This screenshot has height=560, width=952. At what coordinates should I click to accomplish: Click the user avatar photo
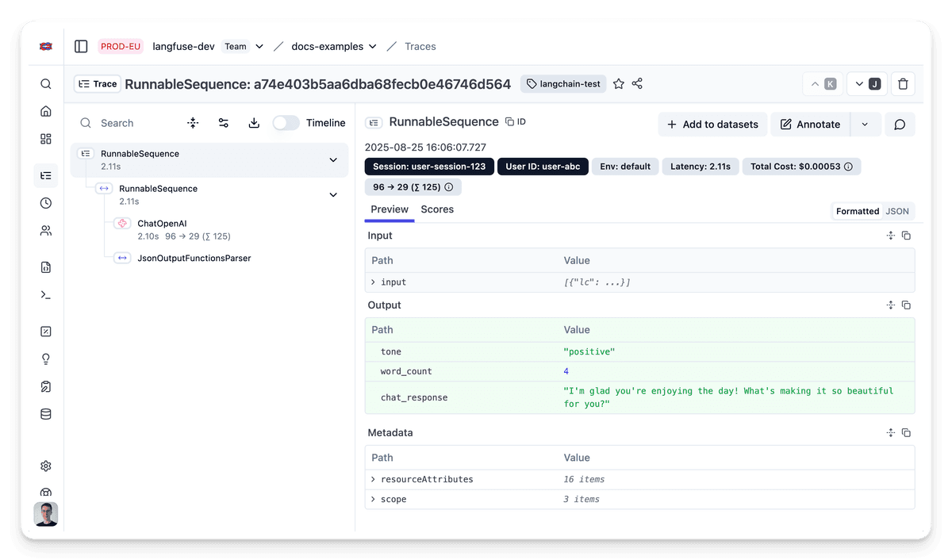coord(46,514)
